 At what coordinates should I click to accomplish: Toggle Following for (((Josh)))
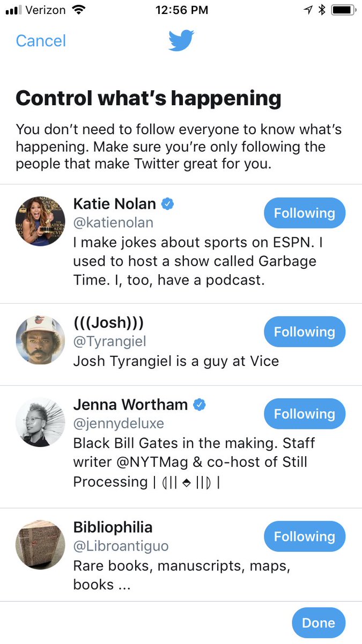(305, 332)
